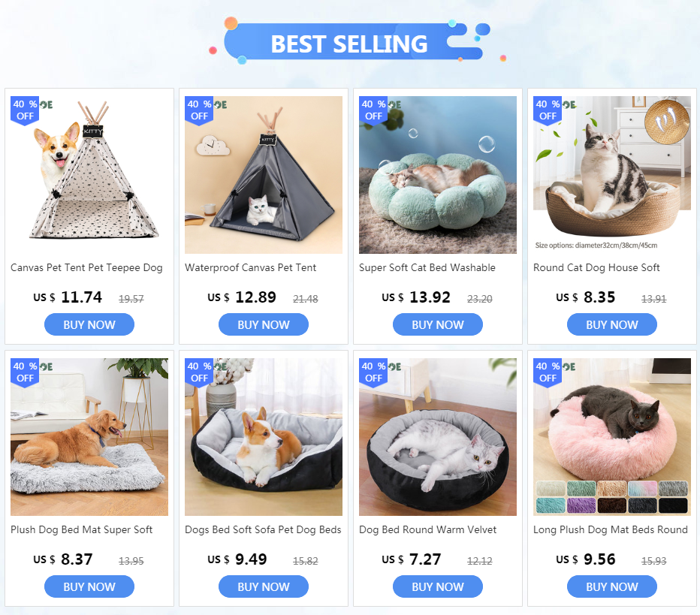Open the woven basket cat house image
Image resolution: width=700 pixels, height=615 pixels.
click(x=612, y=175)
